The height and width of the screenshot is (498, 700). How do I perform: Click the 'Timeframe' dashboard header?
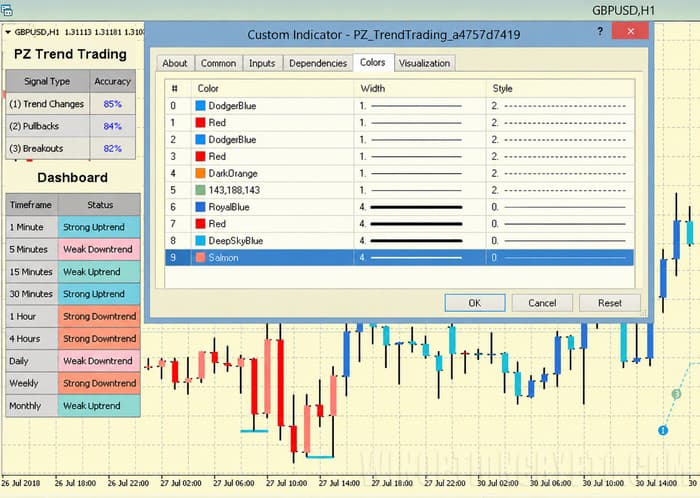pos(31,205)
